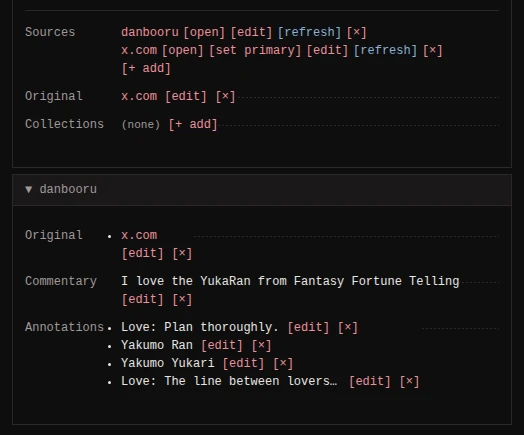Remove x.com source with [×]
524x435 pixels.
click(432, 50)
